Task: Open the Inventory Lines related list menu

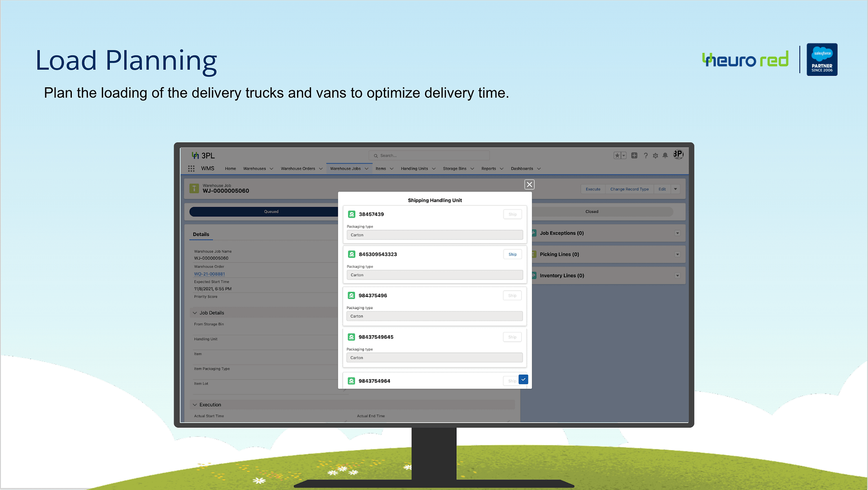Action: coord(677,276)
